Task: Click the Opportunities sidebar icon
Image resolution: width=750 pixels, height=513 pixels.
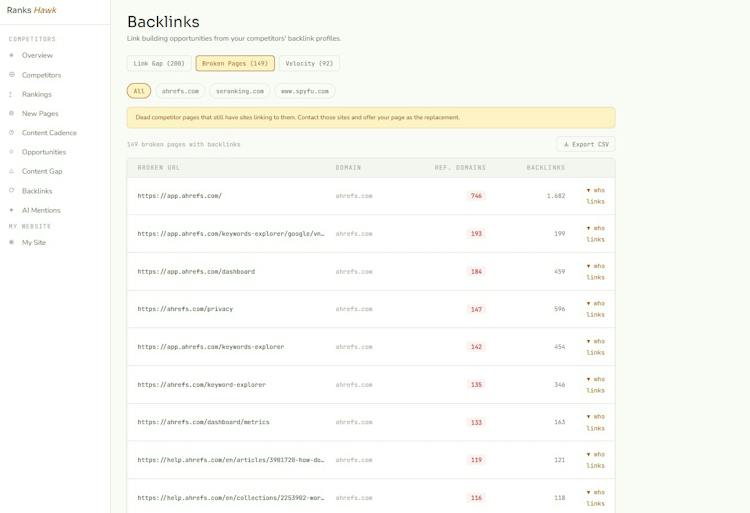Action: click(x=11, y=152)
